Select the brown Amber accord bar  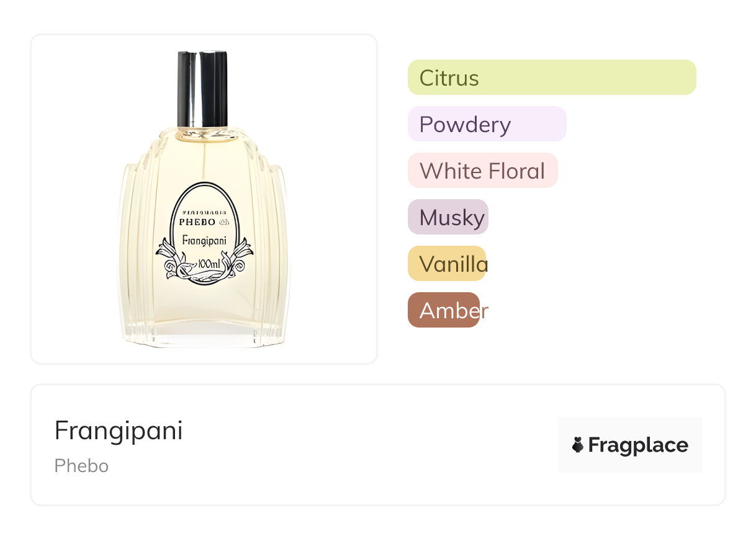pyautogui.click(x=444, y=310)
